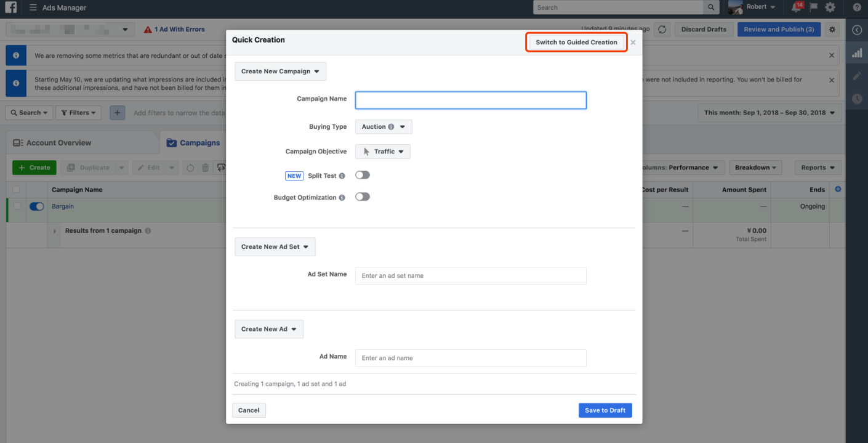Open the Breakdown dropdown
Viewport: 868px width, 443px height.
756,168
